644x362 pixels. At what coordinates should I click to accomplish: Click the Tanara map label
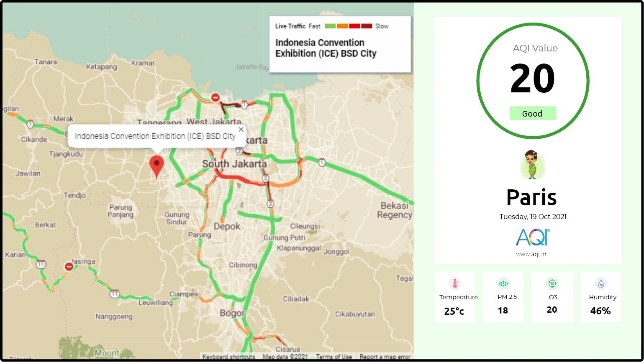coord(46,62)
